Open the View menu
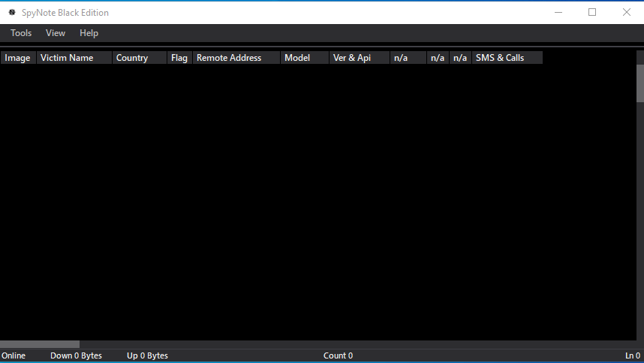 (x=56, y=33)
